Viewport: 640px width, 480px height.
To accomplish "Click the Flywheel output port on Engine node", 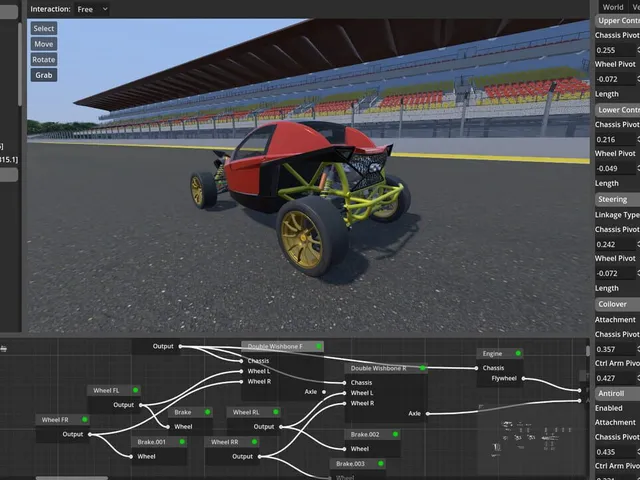I will pyautogui.click(x=524, y=378).
